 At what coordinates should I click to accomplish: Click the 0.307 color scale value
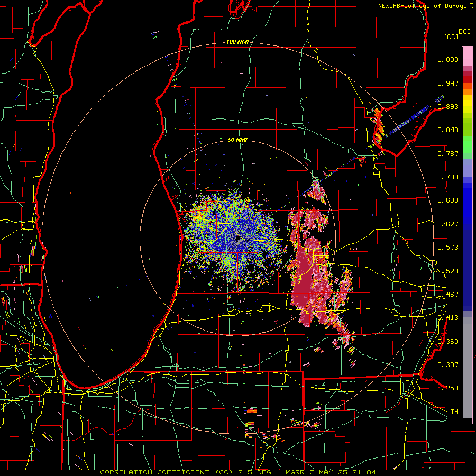pos(448,364)
